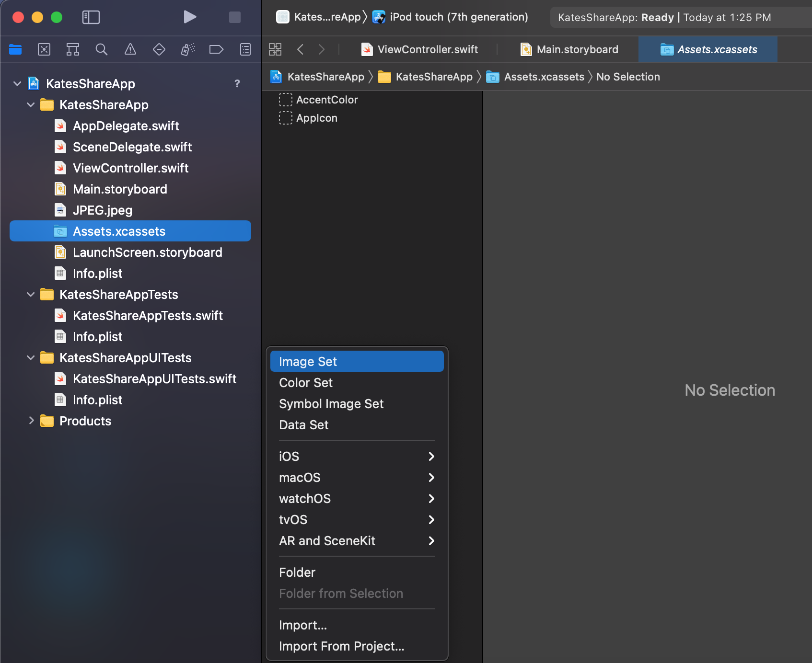Choose Color Set from the menu
The height and width of the screenshot is (663, 812).
[x=357, y=383]
